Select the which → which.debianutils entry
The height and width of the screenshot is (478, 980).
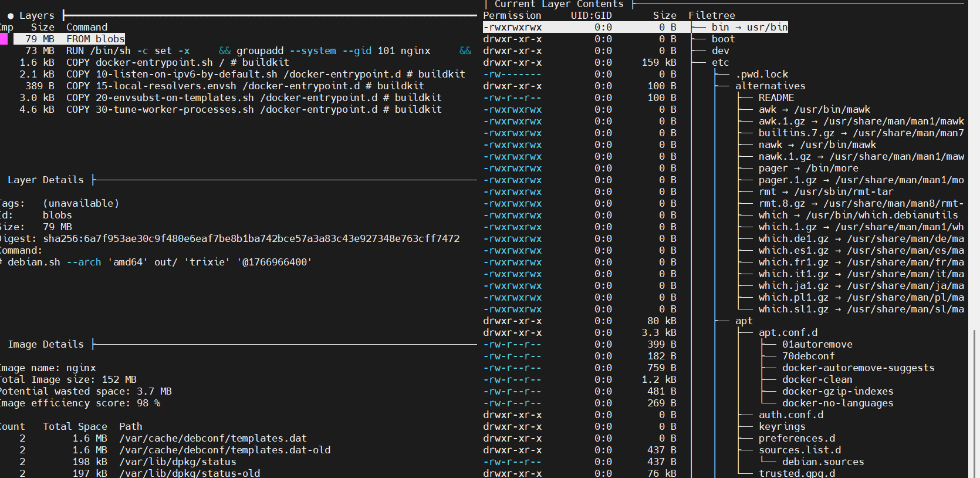pyautogui.click(x=859, y=215)
